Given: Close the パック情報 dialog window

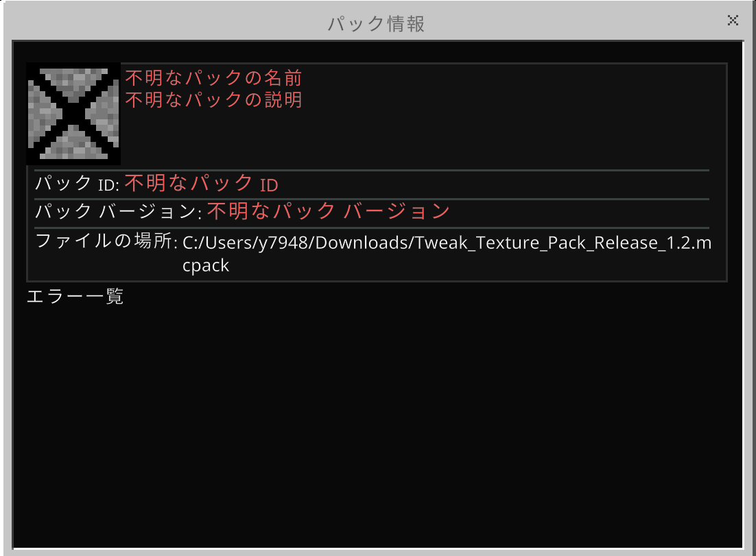Looking at the screenshot, I should (x=733, y=21).
